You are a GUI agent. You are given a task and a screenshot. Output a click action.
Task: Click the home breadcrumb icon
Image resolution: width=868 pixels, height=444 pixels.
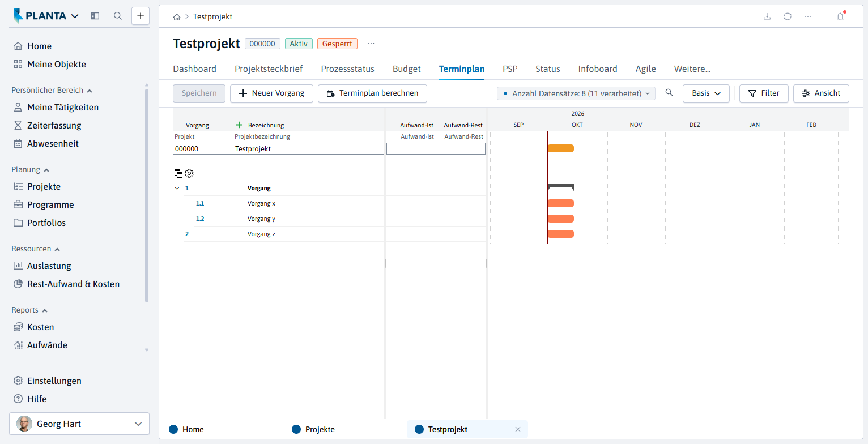[x=177, y=16]
